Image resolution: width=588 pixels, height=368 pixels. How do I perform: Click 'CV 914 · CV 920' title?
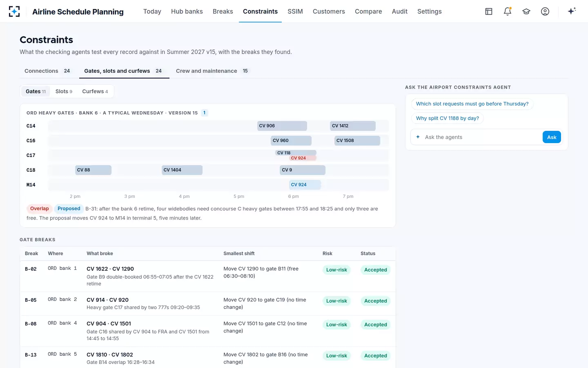point(107,300)
